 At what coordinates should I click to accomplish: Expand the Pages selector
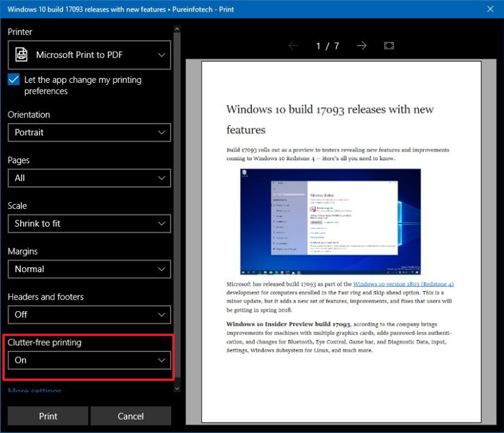[89, 178]
